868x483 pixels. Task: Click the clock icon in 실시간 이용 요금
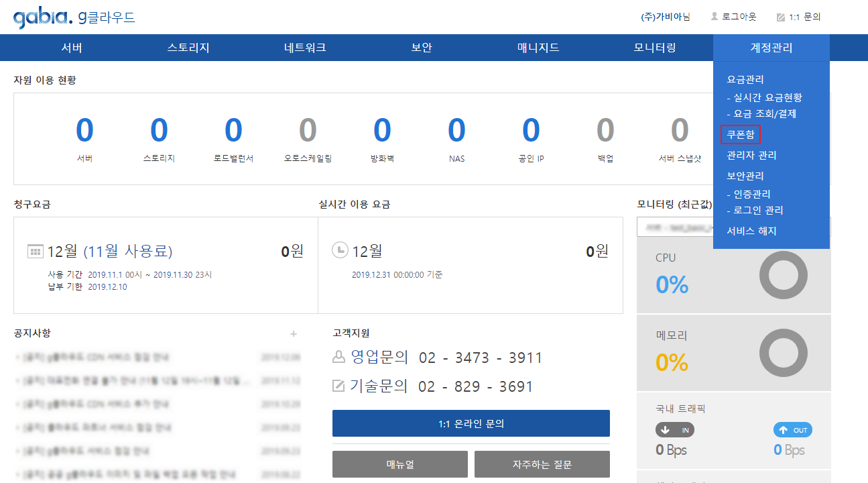(340, 250)
